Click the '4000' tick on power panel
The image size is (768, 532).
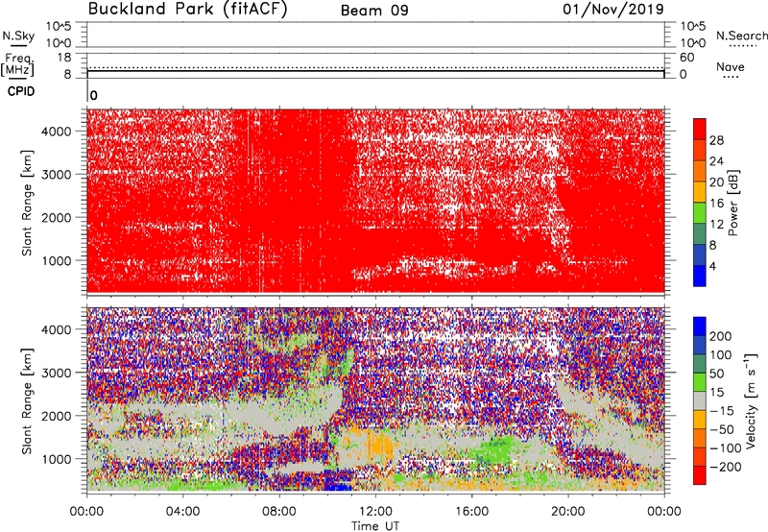(x=56, y=131)
